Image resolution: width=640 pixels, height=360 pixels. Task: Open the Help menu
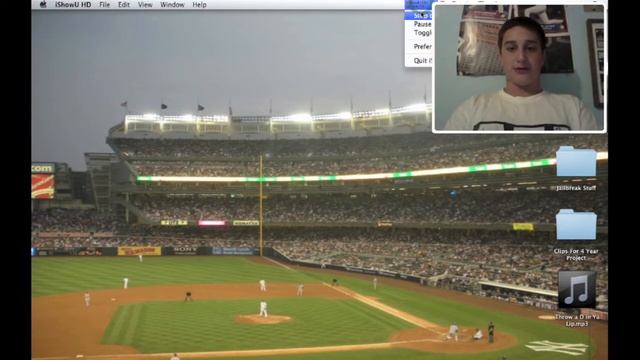(199, 5)
